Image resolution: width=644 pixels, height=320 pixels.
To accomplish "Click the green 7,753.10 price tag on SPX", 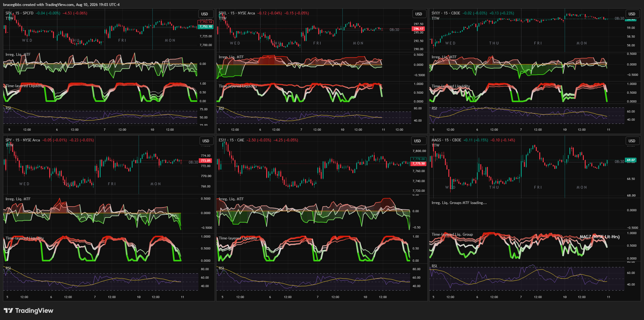I will (205, 27).
